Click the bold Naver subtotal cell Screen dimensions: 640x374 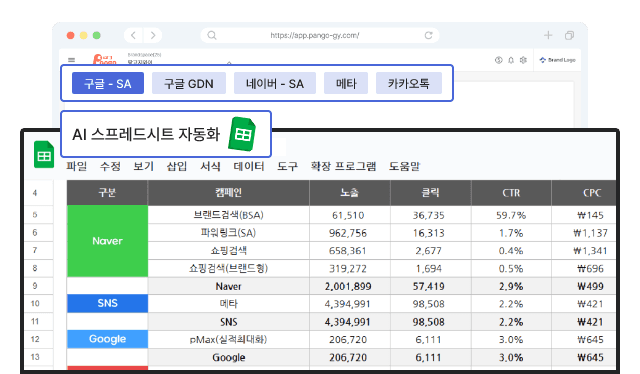point(229,286)
